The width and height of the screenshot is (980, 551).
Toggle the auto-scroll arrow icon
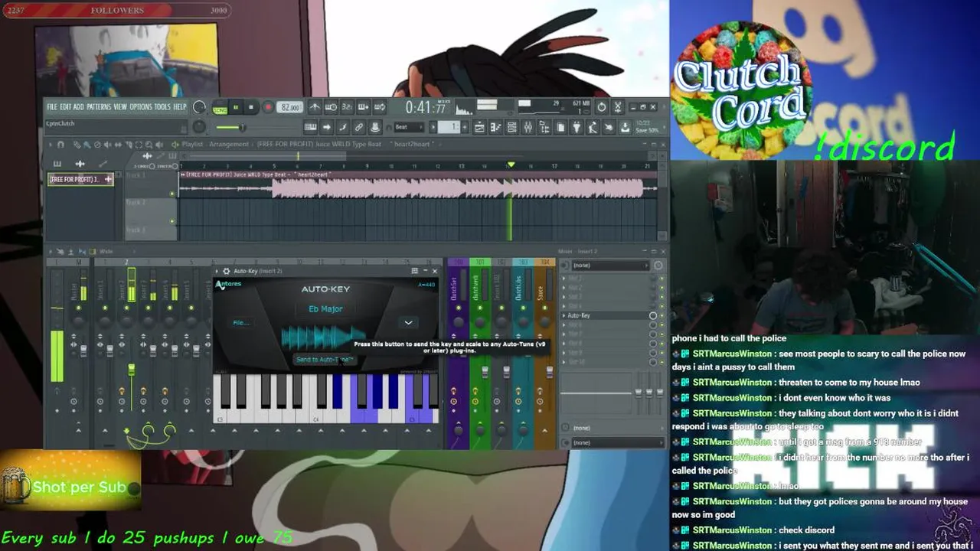pyautogui.click(x=326, y=127)
